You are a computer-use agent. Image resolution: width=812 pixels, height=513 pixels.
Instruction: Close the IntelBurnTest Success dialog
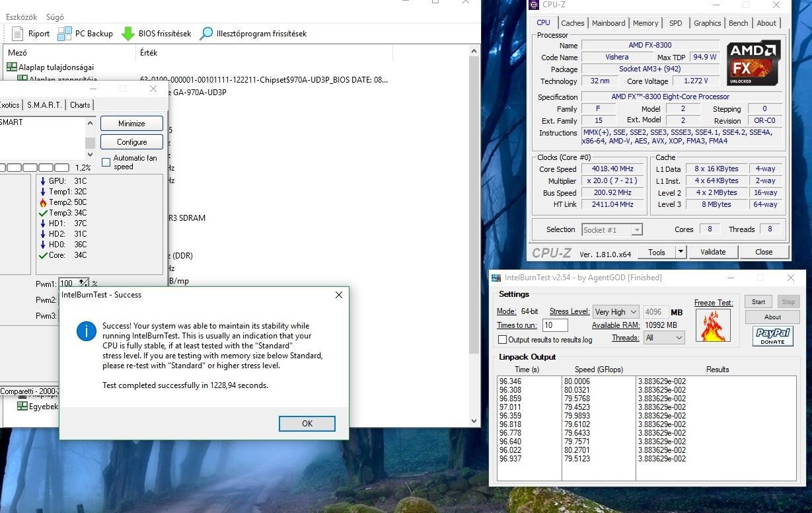point(339,295)
